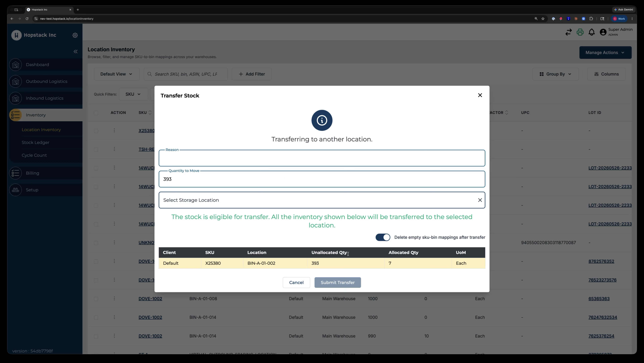The width and height of the screenshot is (644, 363).
Task: Open Select Storage Location combo box
Action: click(x=322, y=200)
